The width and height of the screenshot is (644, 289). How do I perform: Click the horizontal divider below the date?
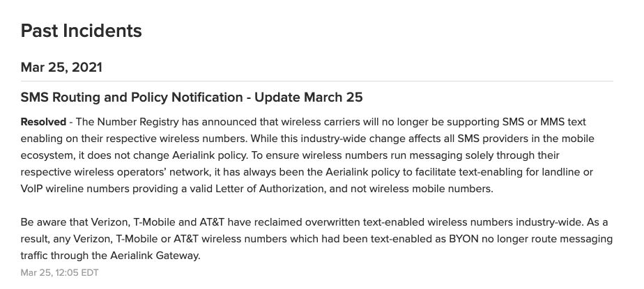[316, 81]
